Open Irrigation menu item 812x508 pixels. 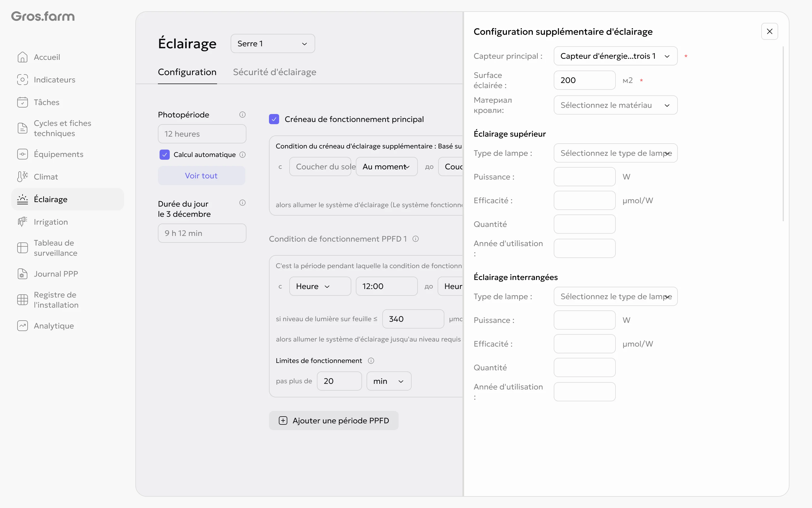[x=67, y=222]
